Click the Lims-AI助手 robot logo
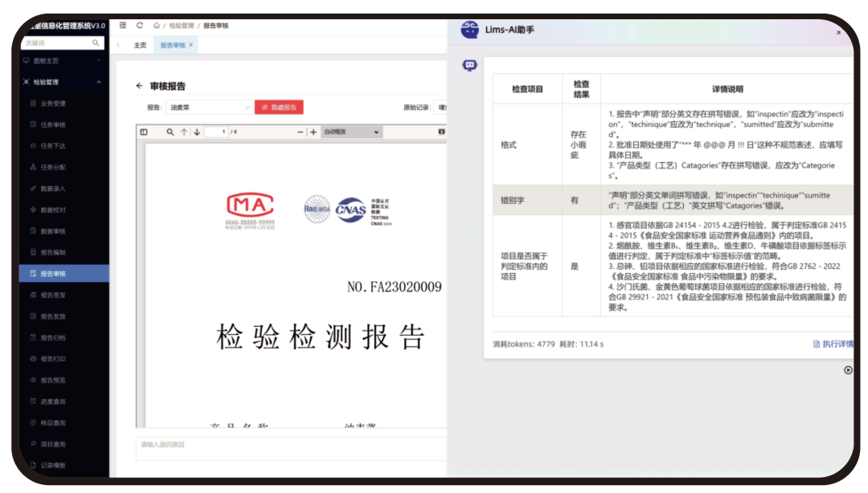 click(469, 30)
